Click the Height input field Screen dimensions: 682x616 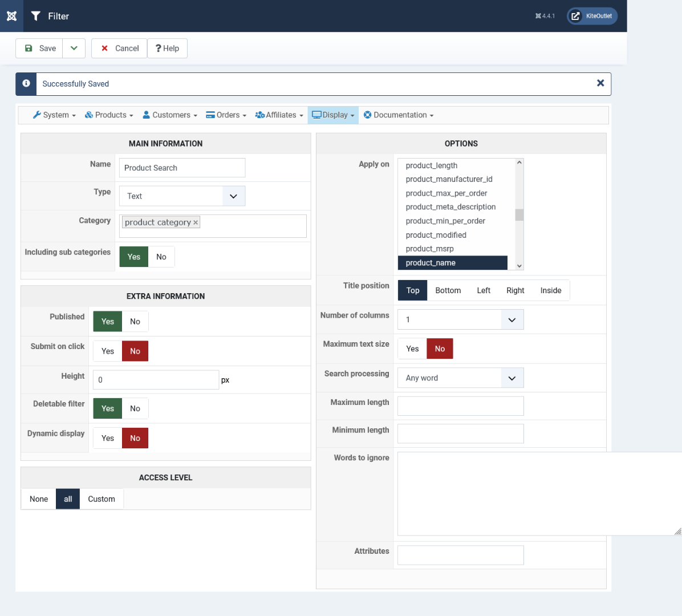coord(156,380)
